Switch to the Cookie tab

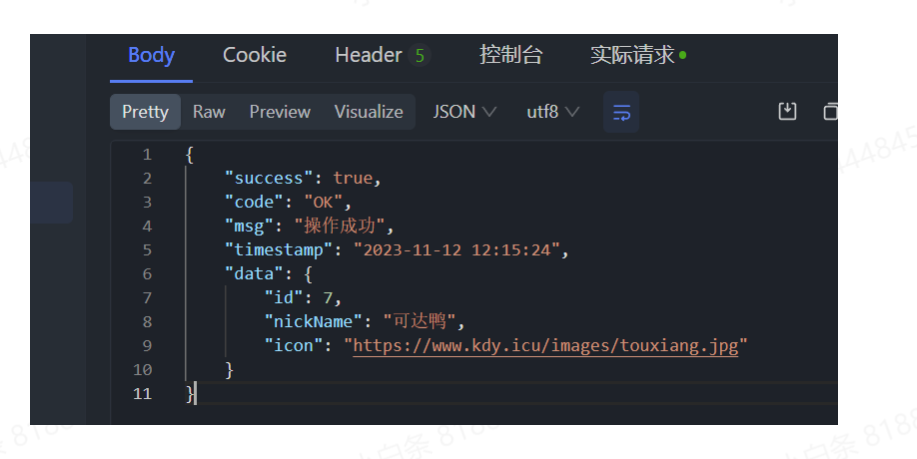pyautogui.click(x=254, y=55)
